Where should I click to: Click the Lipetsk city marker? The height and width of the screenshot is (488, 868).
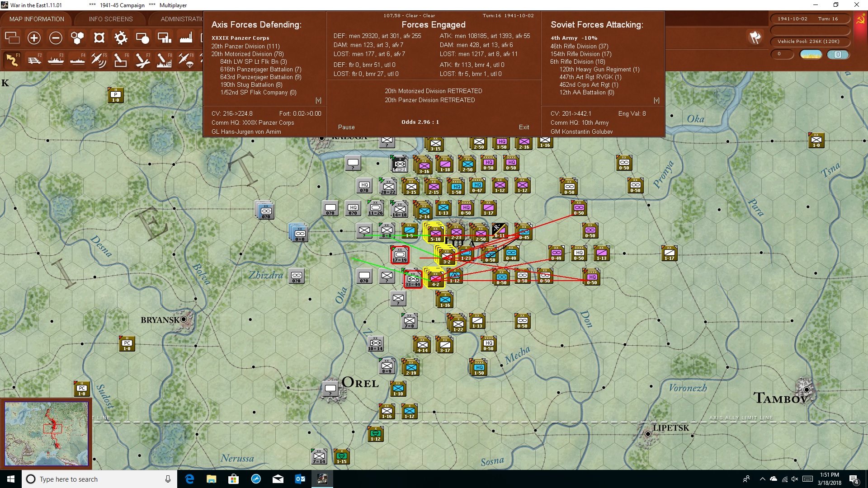coord(648,434)
